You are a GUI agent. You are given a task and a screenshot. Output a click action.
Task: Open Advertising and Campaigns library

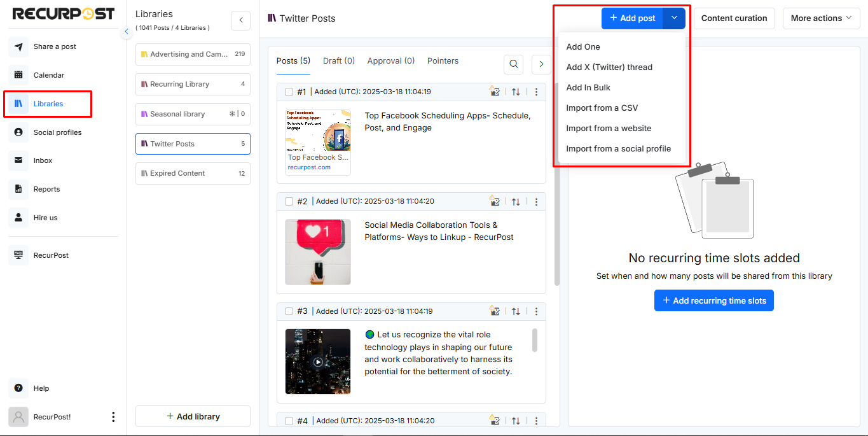click(x=193, y=54)
